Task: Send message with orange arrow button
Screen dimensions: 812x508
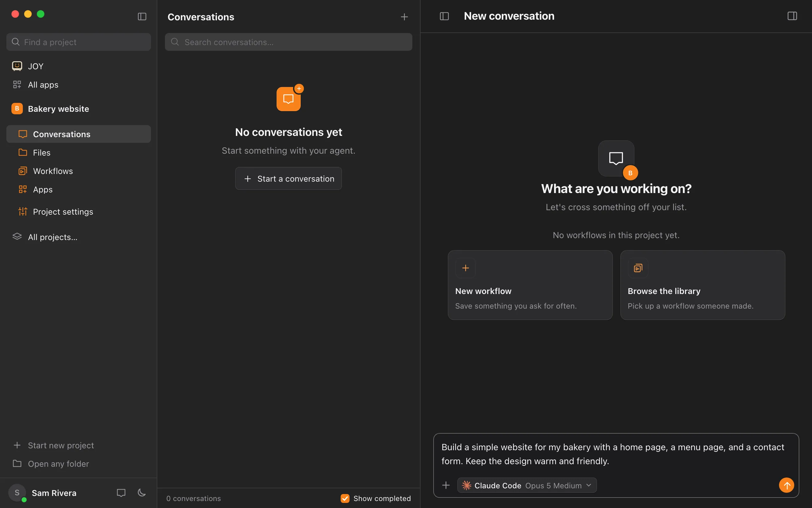Action: click(787, 485)
